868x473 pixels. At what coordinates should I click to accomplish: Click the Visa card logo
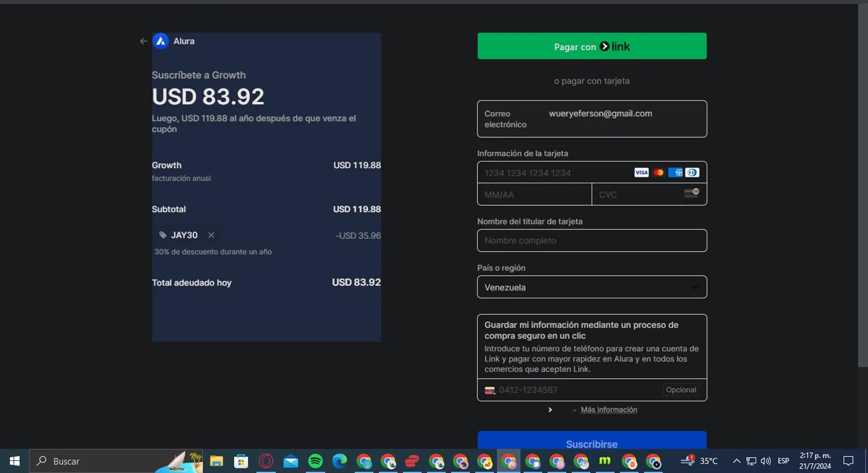(x=641, y=172)
